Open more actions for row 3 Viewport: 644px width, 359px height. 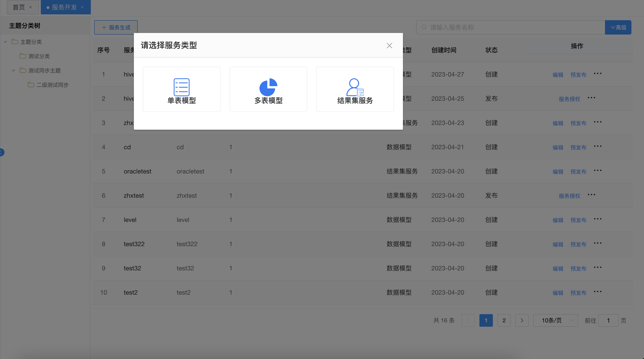598,122
